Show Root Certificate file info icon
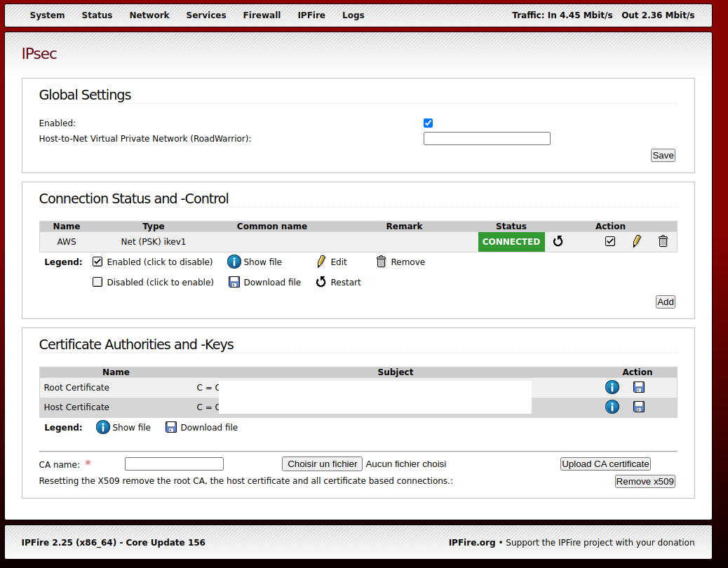This screenshot has height=568, width=728. click(x=612, y=387)
